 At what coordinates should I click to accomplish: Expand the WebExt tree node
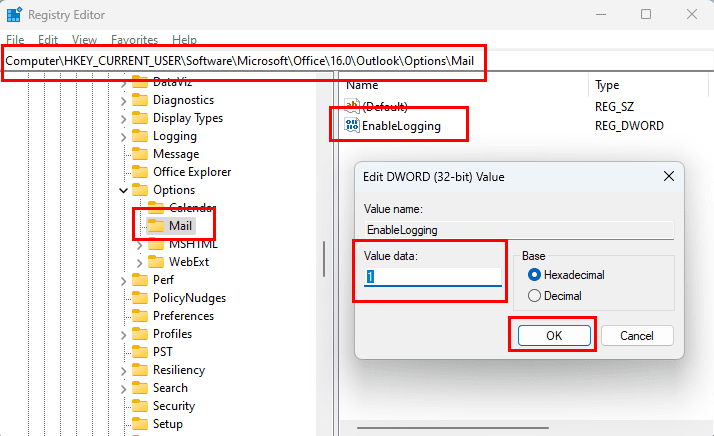click(x=140, y=262)
